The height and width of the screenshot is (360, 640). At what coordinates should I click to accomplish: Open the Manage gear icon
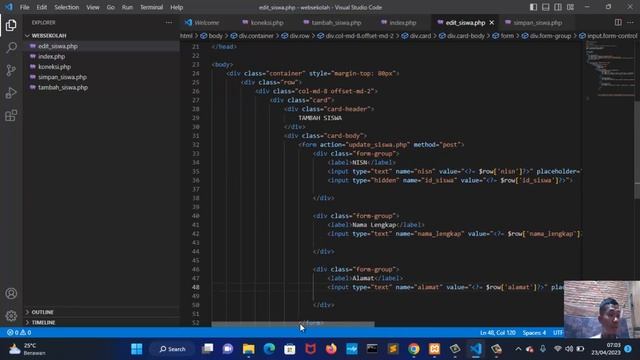[11, 316]
